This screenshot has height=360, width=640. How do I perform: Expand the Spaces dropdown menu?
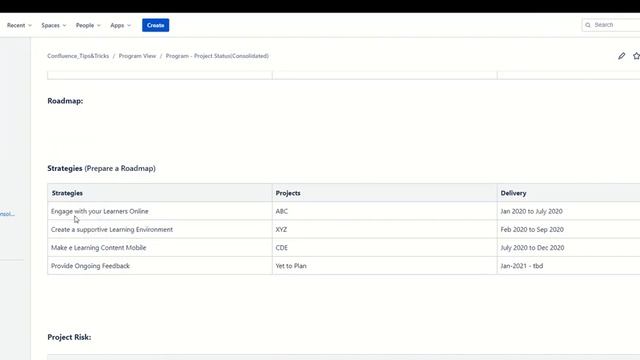(x=53, y=25)
